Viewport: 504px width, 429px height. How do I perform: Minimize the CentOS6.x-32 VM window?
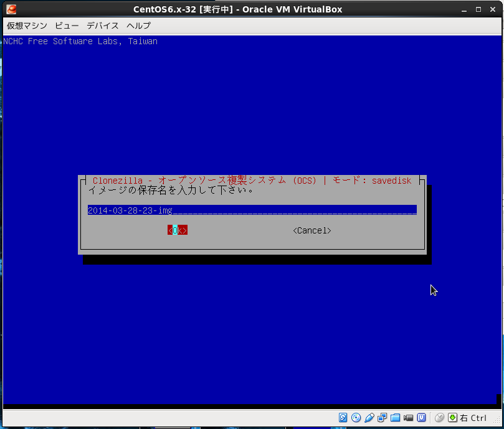tap(464, 9)
